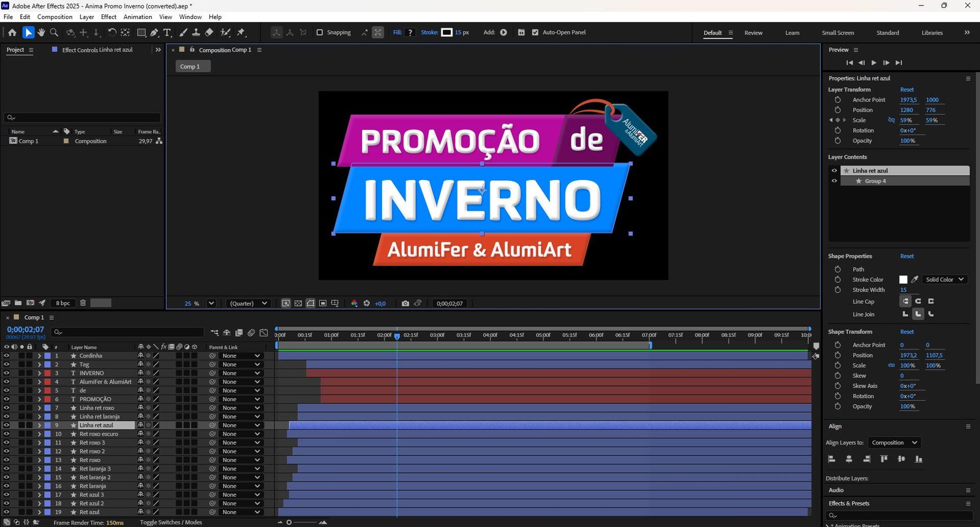Open the Composition menu
The width and height of the screenshot is (980, 527).
point(55,17)
